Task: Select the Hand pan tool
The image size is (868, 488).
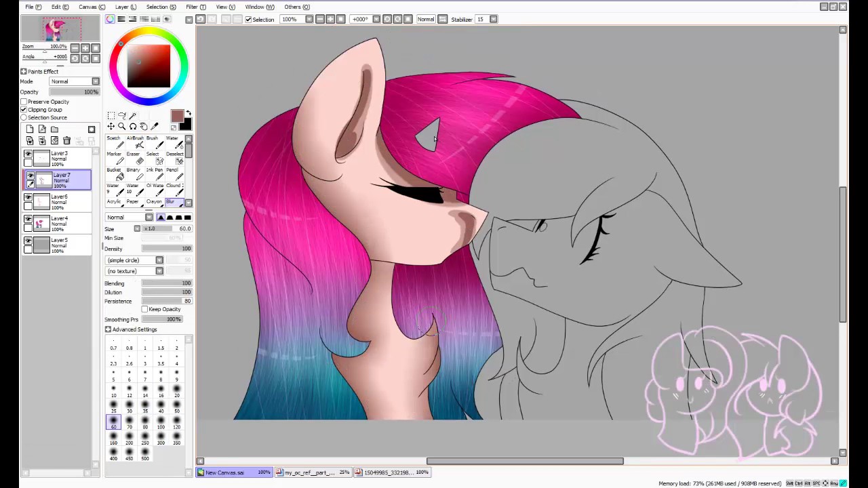Action: click(144, 126)
